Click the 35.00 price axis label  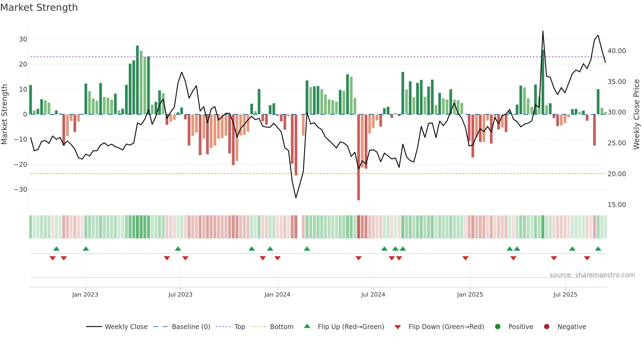tap(617, 82)
